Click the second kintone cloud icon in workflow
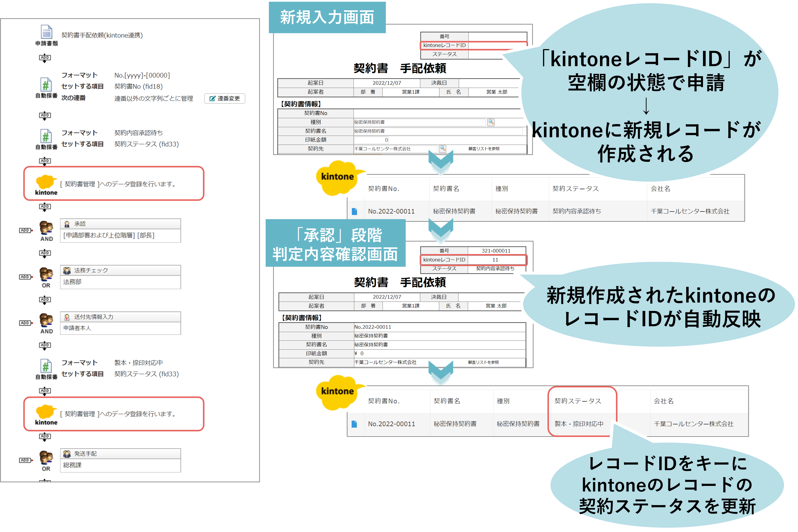 tap(46, 412)
